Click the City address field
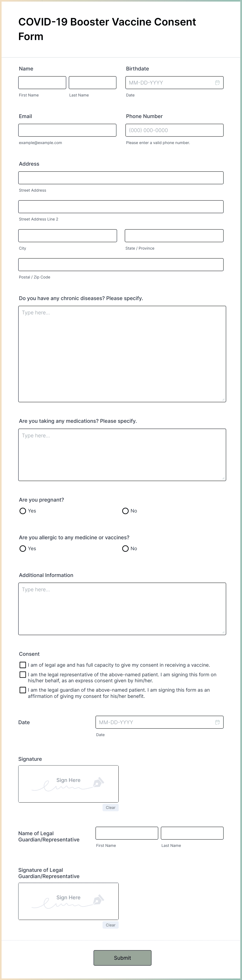 click(67, 236)
